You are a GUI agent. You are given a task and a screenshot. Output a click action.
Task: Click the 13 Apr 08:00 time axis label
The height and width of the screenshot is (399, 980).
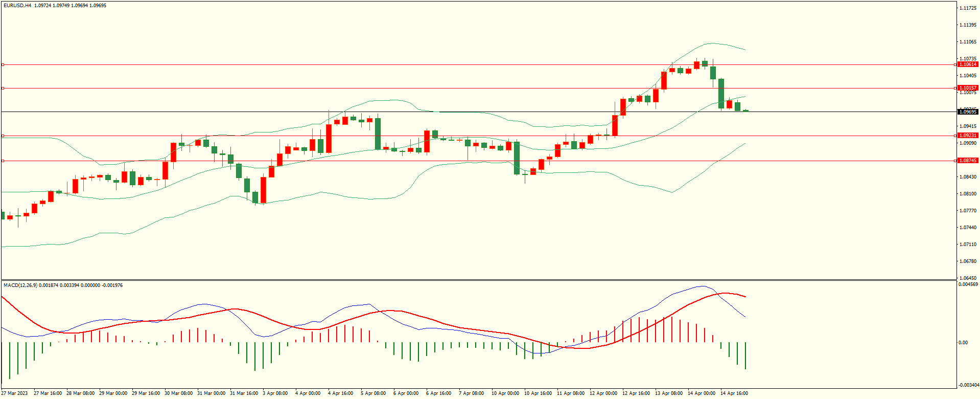click(669, 393)
